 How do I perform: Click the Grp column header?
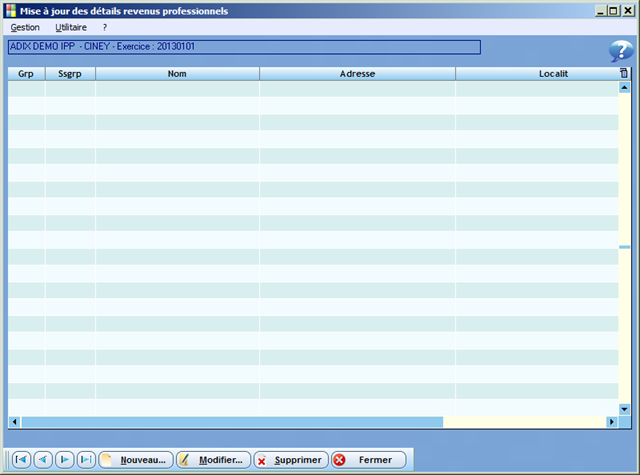click(26, 74)
